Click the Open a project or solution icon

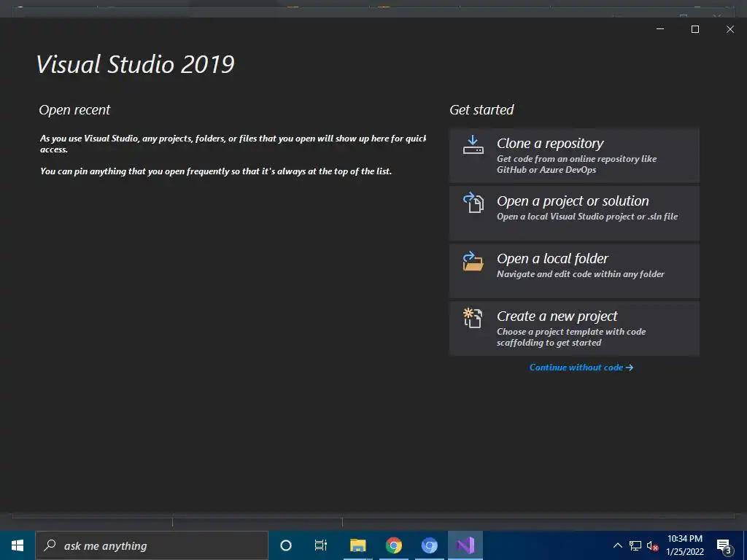473,203
